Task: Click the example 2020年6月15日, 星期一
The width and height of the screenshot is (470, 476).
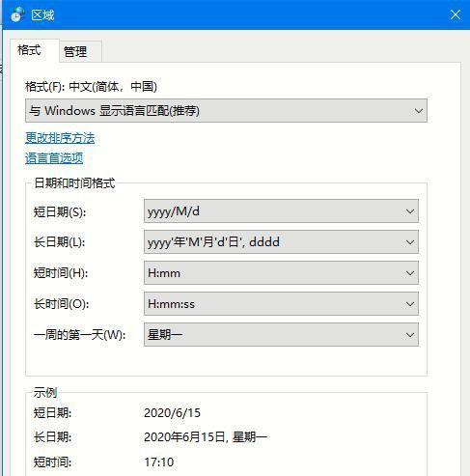Action: [x=206, y=437]
